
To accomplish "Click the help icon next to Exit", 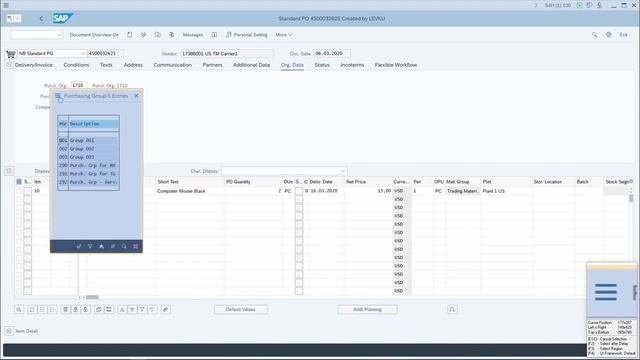I will click(x=608, y=35).
